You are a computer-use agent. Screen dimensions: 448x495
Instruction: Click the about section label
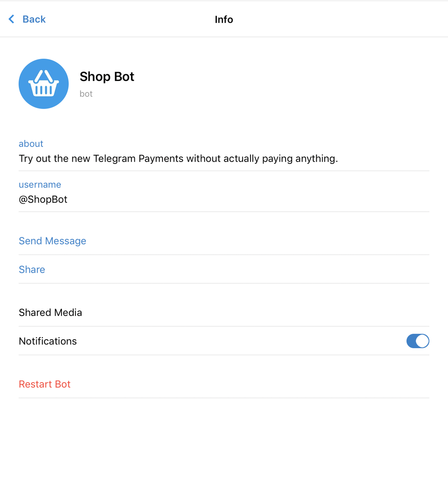click(31, 144)
